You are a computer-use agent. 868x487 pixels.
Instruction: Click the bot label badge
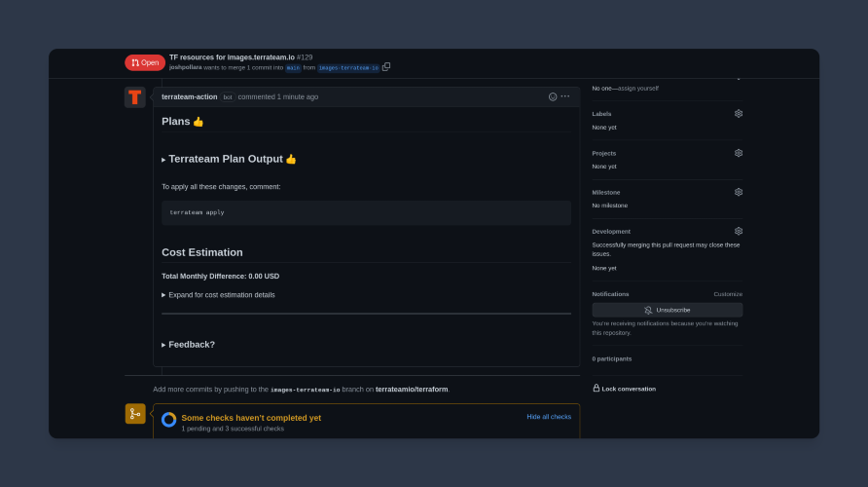tap(228, 97)
